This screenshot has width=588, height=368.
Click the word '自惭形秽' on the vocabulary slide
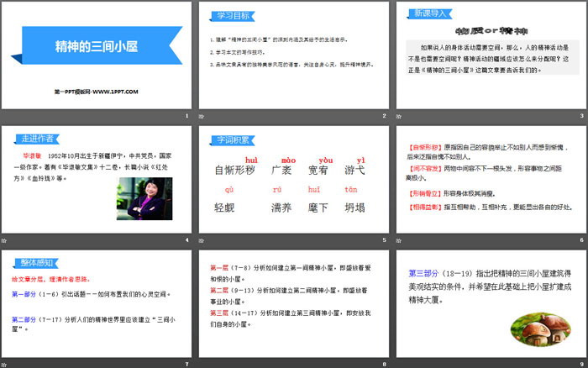[x=234, y=171]
